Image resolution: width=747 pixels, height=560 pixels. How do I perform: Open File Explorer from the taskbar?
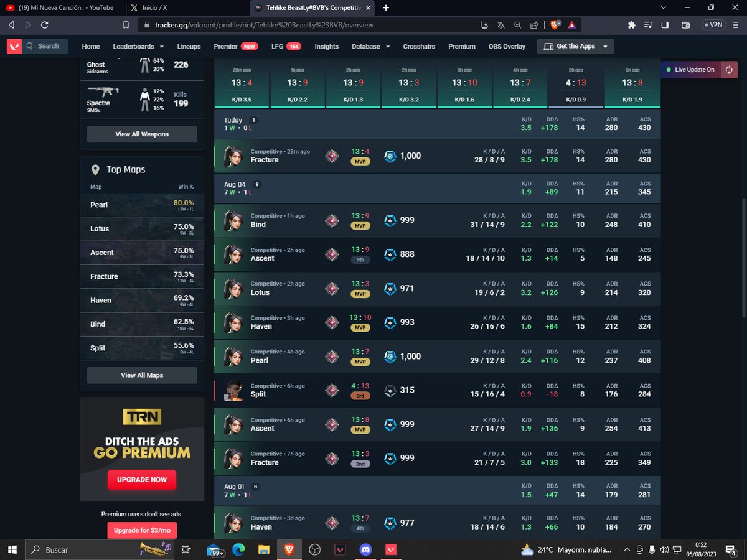pyautogui.click(x=263, y=549)
